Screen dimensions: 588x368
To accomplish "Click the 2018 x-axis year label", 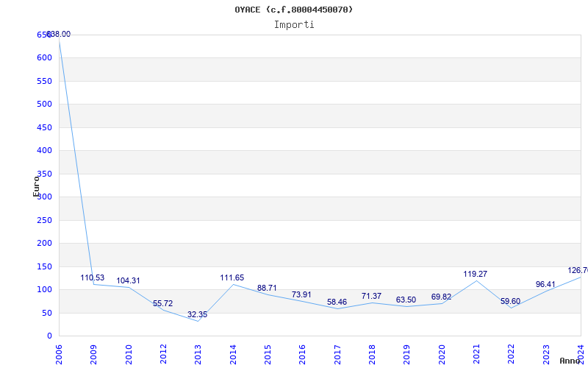I will pos(372,355).
